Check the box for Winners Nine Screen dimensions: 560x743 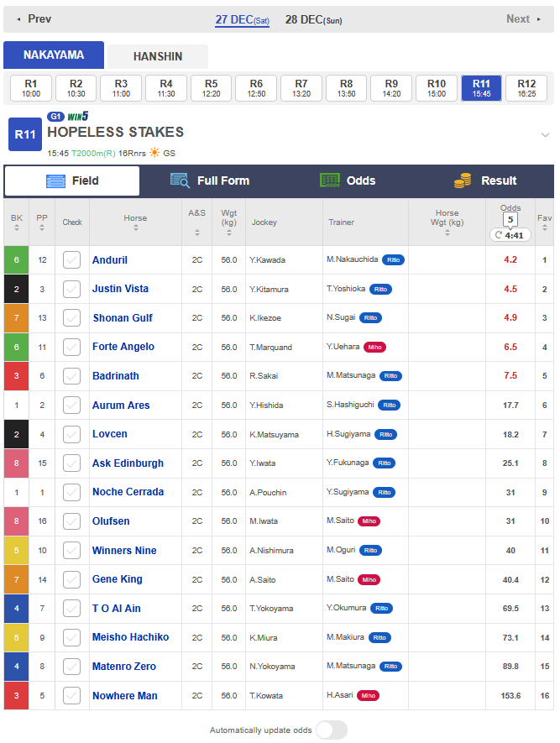[x=71, y=550]
